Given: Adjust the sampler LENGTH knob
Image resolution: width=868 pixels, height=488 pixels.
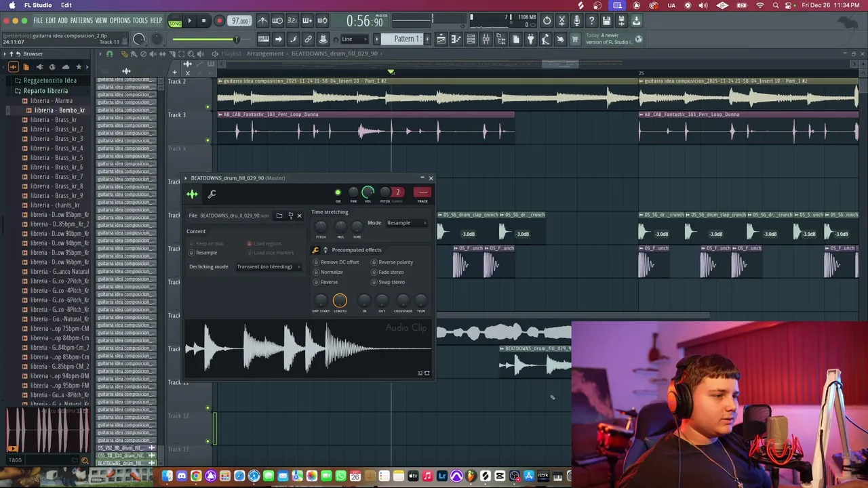Looking at the screenshot, I should (x=340, y=300).
